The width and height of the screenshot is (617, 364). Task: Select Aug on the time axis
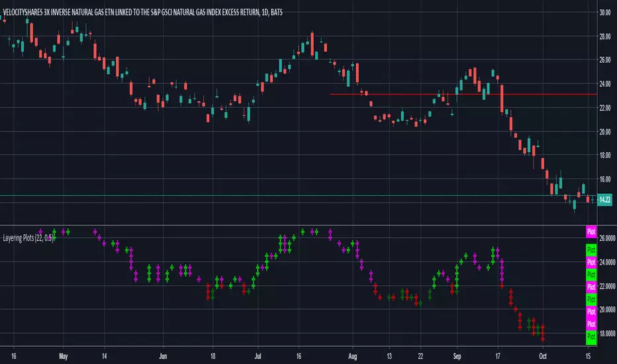coord(352,354)
